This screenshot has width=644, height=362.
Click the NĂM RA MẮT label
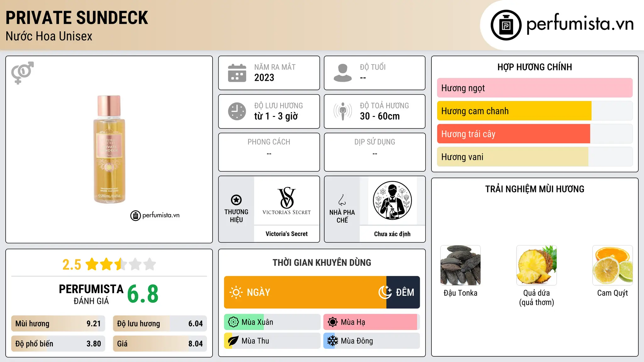click(275, 67)
